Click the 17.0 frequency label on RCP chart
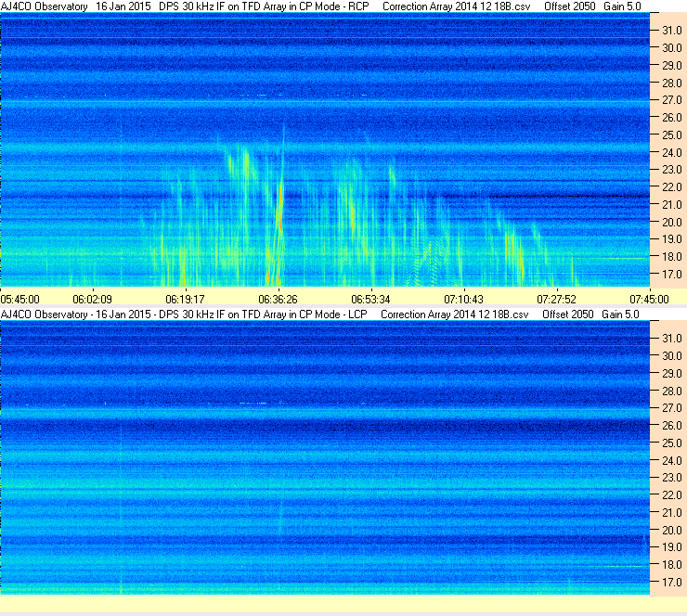The height and width of the screenshot is (616, 687). (672, 275)
